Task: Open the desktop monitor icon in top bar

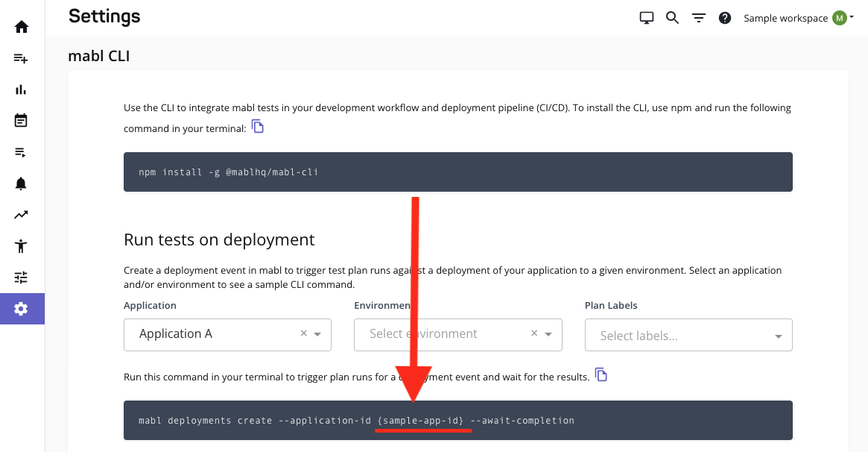Action: pyautogui.click(x=646, y=16)
